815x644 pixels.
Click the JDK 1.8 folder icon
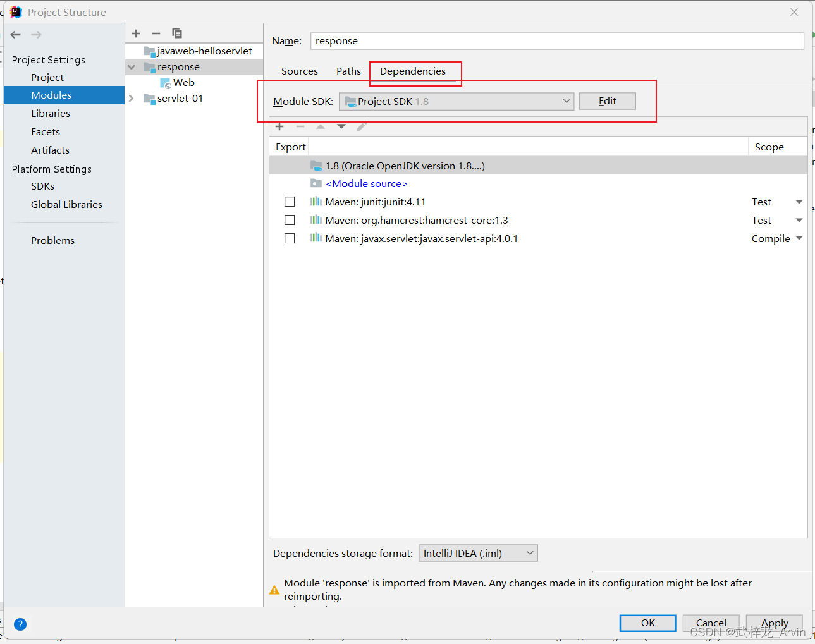[x=316, y=166]
